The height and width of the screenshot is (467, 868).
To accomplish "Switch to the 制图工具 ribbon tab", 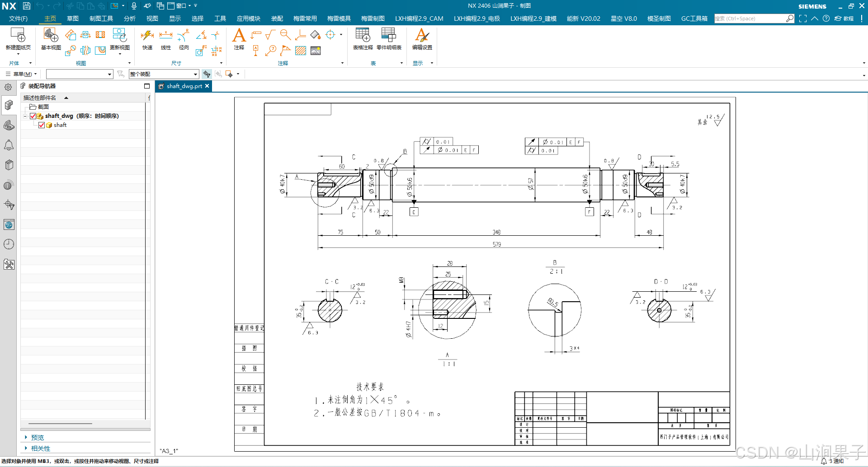I will pos(101,19).
